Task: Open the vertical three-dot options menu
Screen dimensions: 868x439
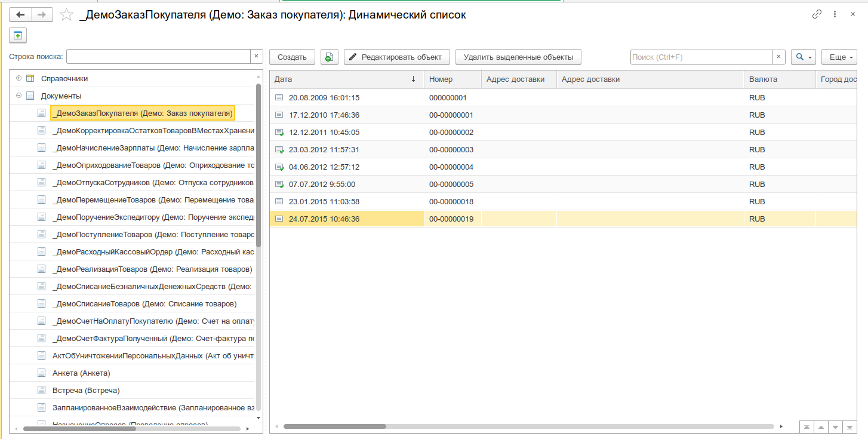Action: pos(834,14)
